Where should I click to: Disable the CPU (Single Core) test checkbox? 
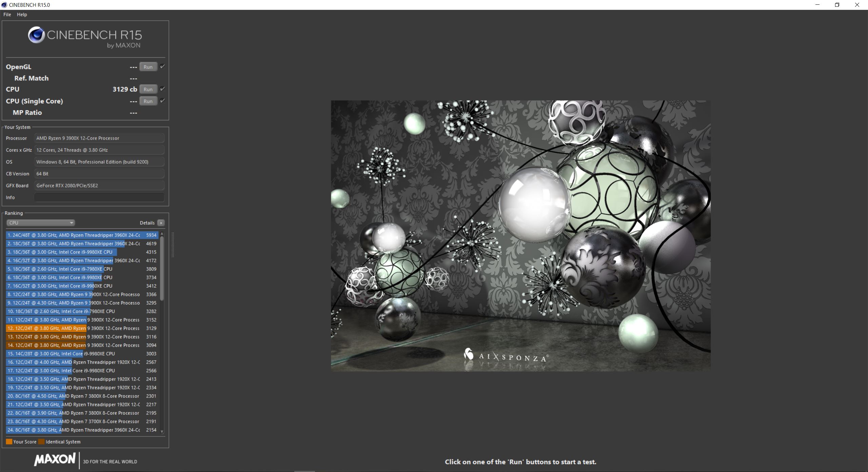coord(163,101)
